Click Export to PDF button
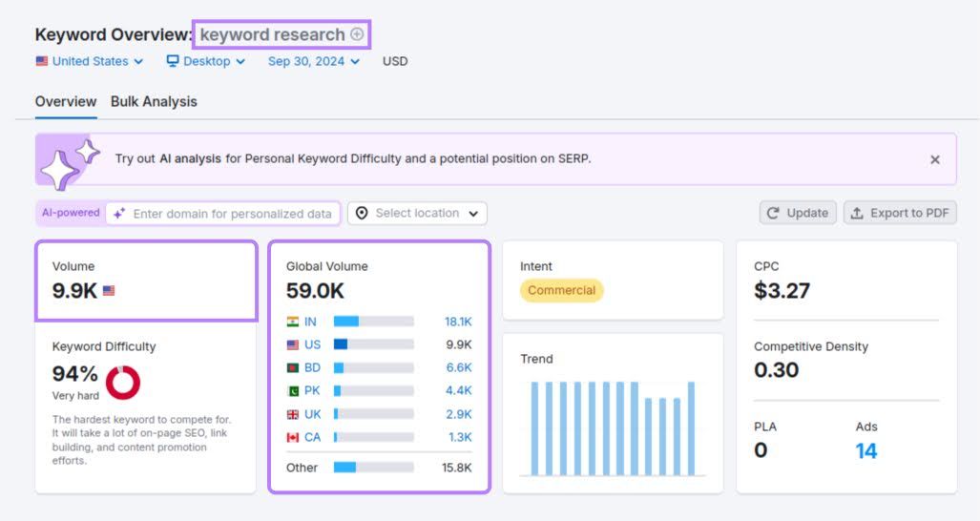The image size is (980, 521). pyautogui.click(x=900, y=213)
